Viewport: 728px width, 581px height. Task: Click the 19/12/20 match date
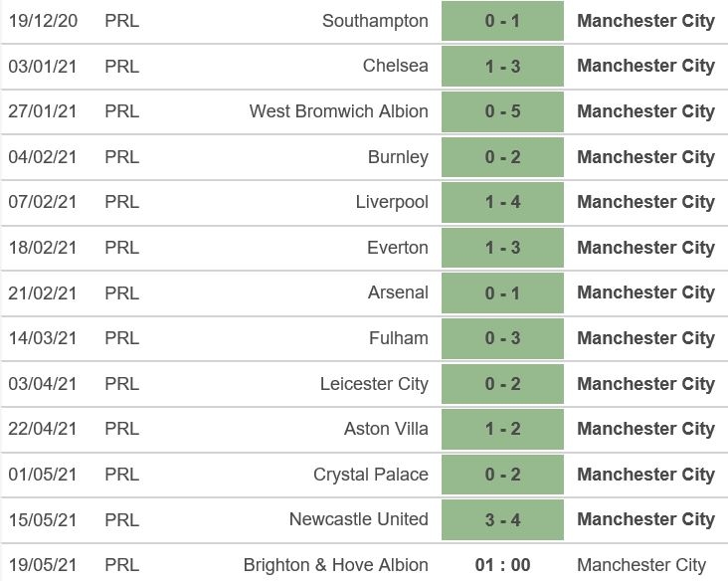42,21
